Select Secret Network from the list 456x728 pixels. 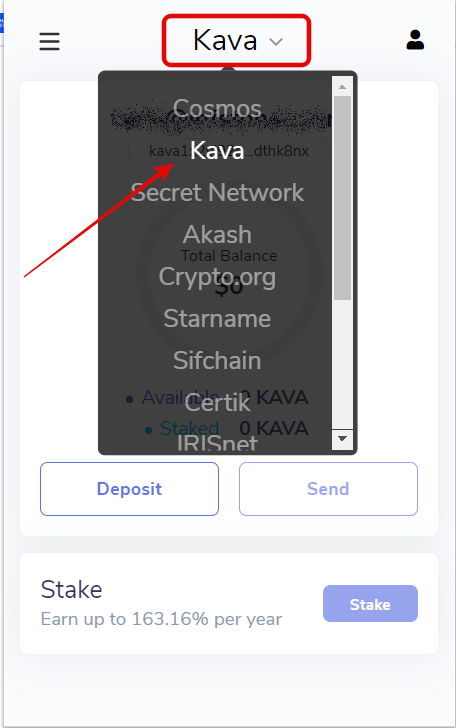point(217,192)
